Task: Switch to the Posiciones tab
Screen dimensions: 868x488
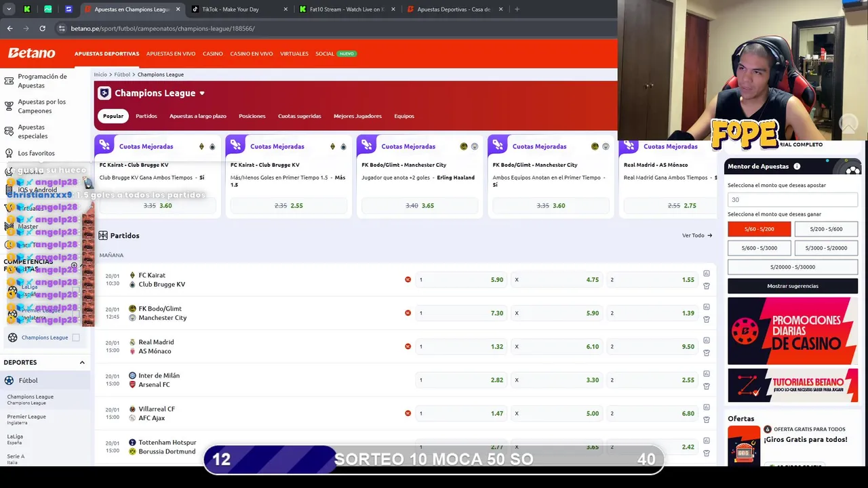Action: (x=252, y=116)
